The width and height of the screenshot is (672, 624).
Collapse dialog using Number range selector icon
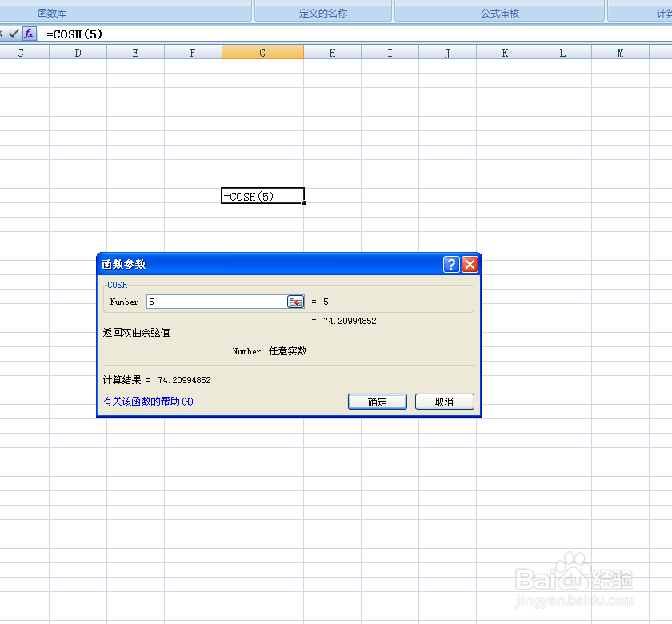[x=295, y=302]
